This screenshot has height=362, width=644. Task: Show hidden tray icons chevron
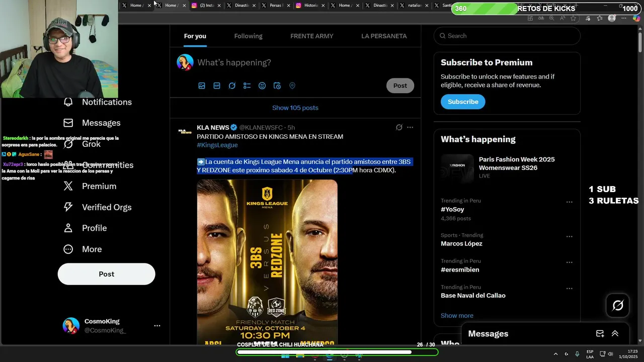[555, 354]
